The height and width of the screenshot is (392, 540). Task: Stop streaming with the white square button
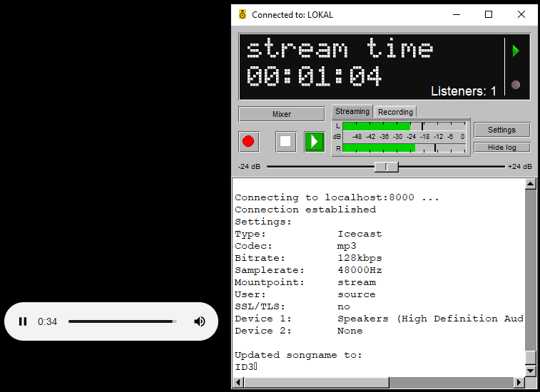(x=285, y=141)
